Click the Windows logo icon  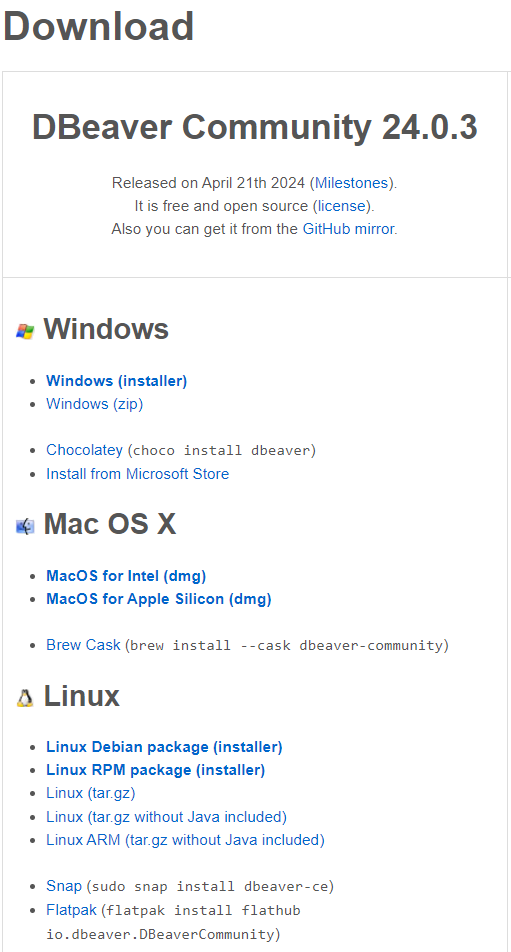(25, 331)
